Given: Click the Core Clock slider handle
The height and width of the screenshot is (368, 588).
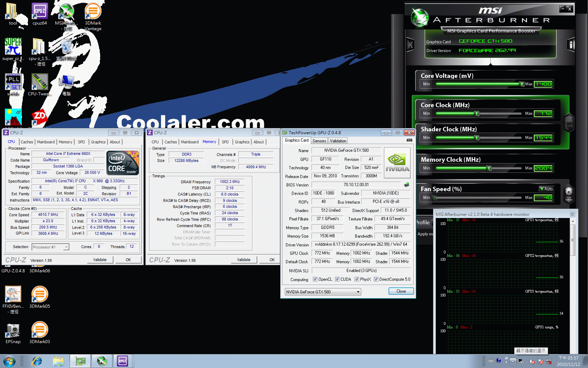Looking at the screenshot, I should point(477,114).
